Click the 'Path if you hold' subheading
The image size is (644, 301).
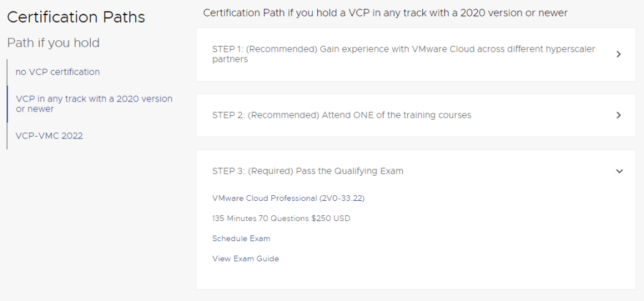tap(54, 43)
